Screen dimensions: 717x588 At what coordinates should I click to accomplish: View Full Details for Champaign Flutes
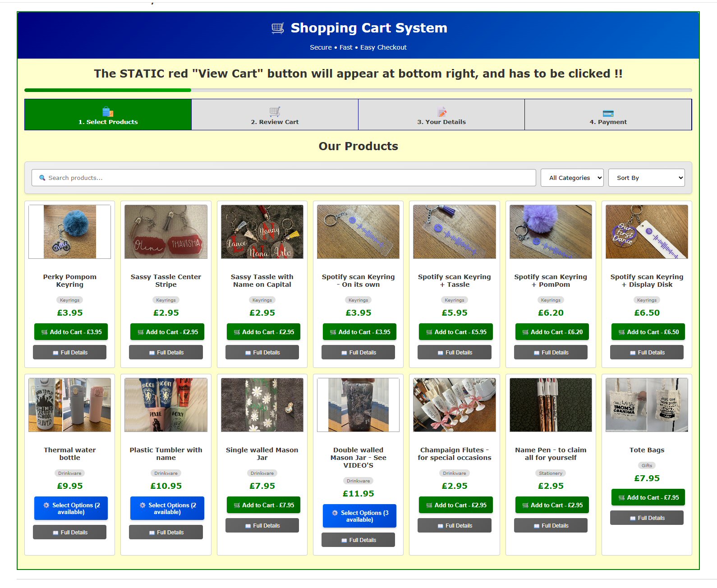pos(454,525)
